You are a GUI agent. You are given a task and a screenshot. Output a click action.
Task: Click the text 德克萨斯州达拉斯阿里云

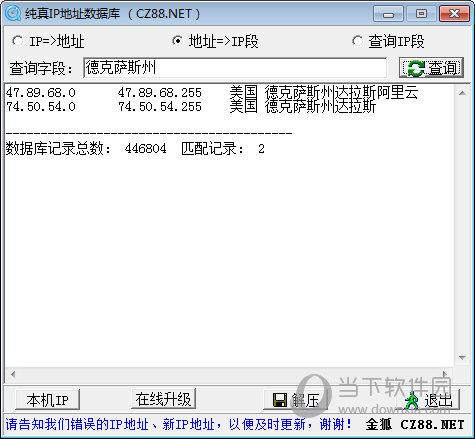(x=341, y=92)
